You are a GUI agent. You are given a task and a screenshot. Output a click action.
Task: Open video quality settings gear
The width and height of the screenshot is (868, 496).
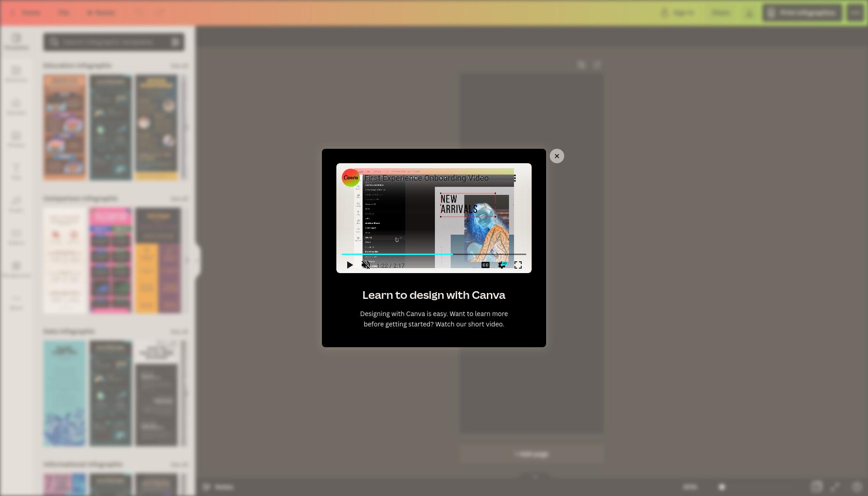(x=502, y=265)
